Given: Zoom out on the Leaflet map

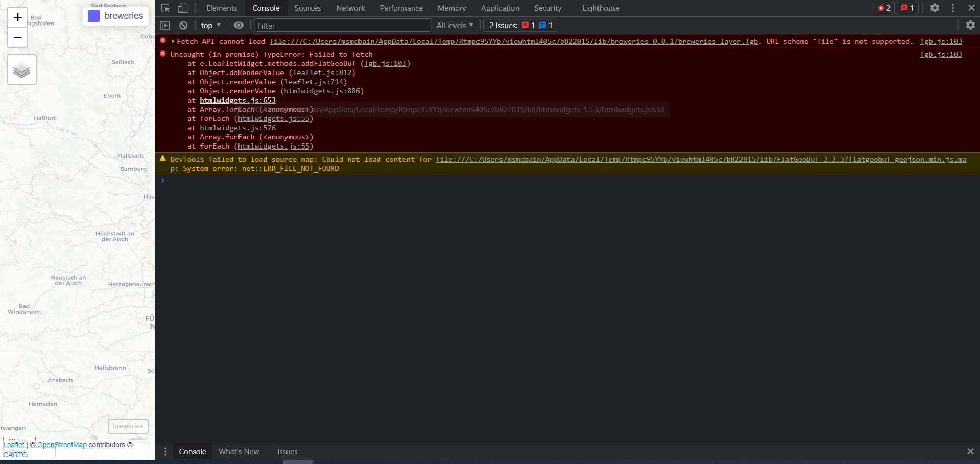Looking at the screenshot, I should pyautogui.click(x=17, y=37).
